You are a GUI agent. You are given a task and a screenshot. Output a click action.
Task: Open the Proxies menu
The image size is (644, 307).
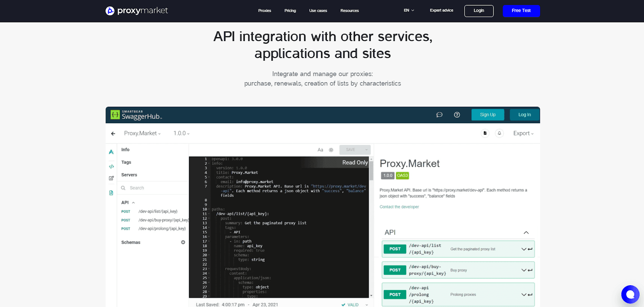(x=264, y=10)
